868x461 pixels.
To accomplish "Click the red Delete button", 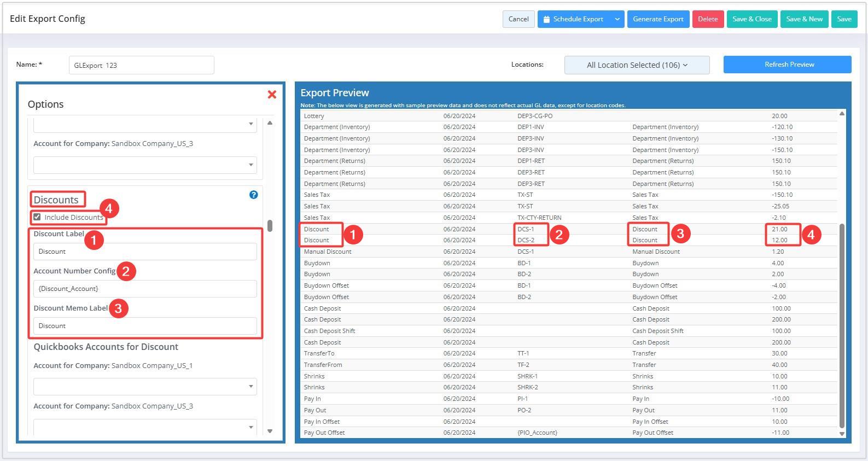I will click(x=707, y=19).
